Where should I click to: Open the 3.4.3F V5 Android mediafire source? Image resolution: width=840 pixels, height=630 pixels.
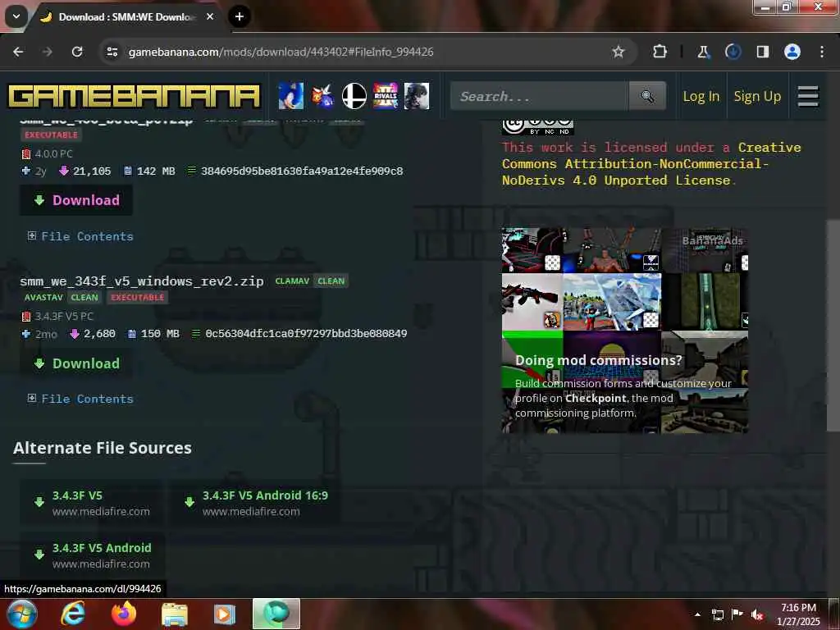[92, 555]
